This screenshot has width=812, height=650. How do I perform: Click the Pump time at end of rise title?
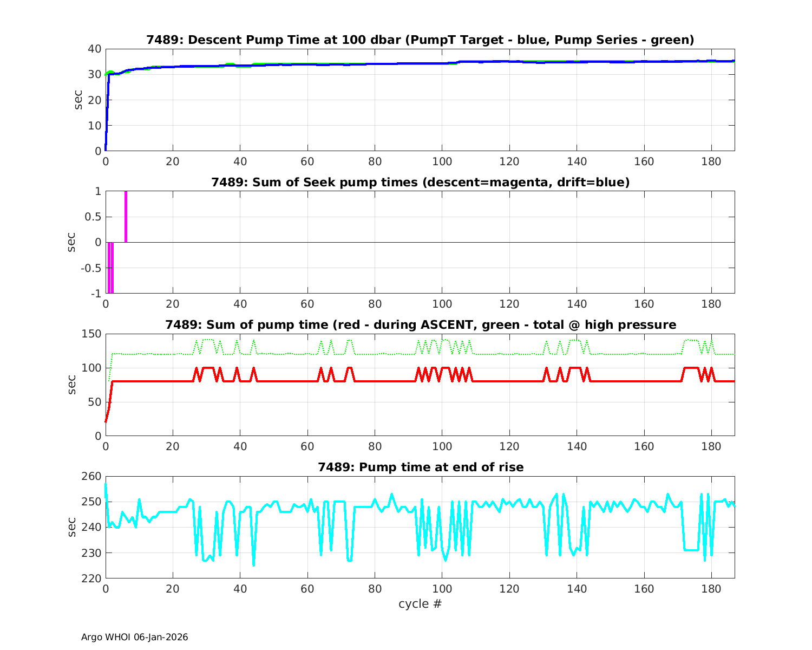[x=420, y=467]
